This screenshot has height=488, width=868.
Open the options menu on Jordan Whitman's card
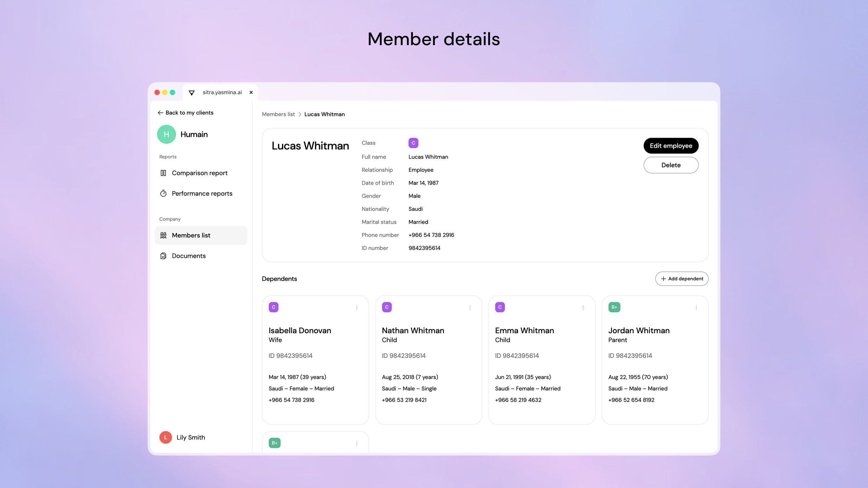tap(696, 308)
